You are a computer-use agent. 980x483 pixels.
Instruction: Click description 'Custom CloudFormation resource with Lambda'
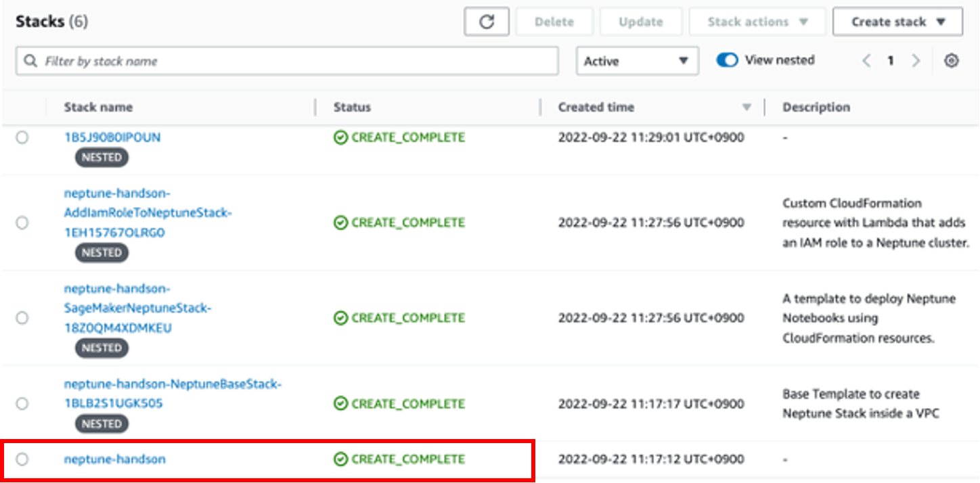pos(876,223)
